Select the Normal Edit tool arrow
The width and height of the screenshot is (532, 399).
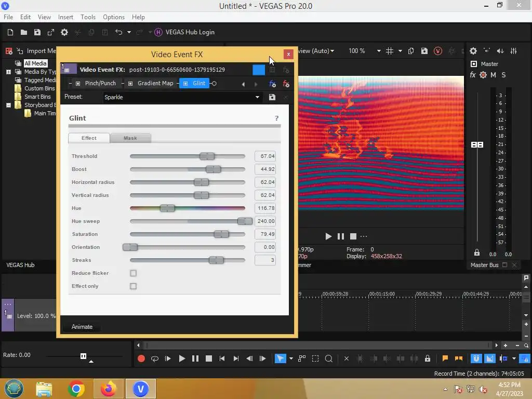pyautogui.click(x=280, y=358)
